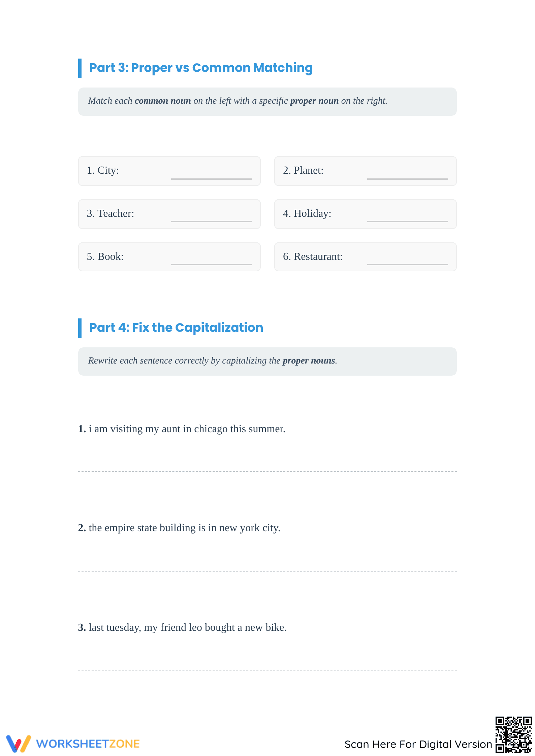535x756 pixels.
Task: Click the Part 3 matching instruction box
Action: (x=267, y=102)
